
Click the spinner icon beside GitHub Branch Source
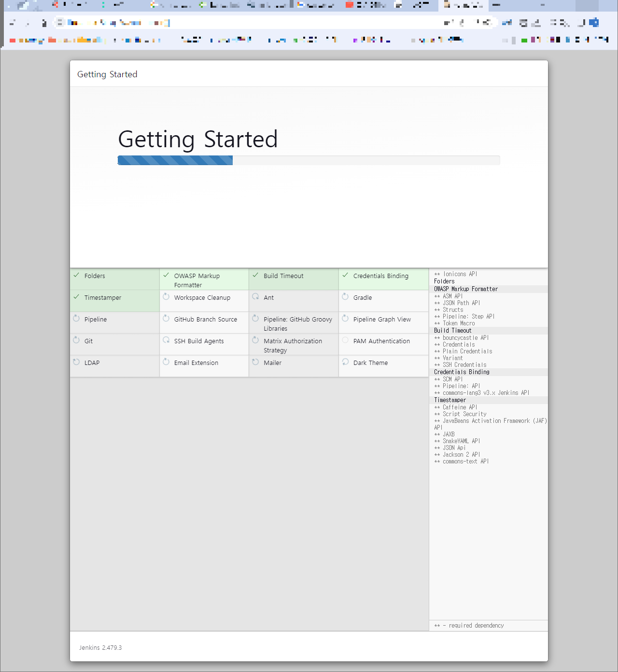[x=166, y=318]
